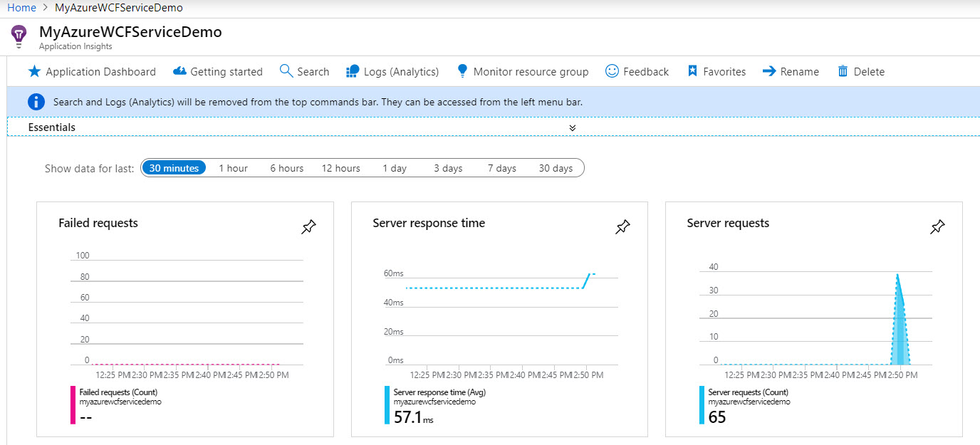Click the Logs (Analytics) icon
This screenshot has width=980, height=445.
point(353,71)
